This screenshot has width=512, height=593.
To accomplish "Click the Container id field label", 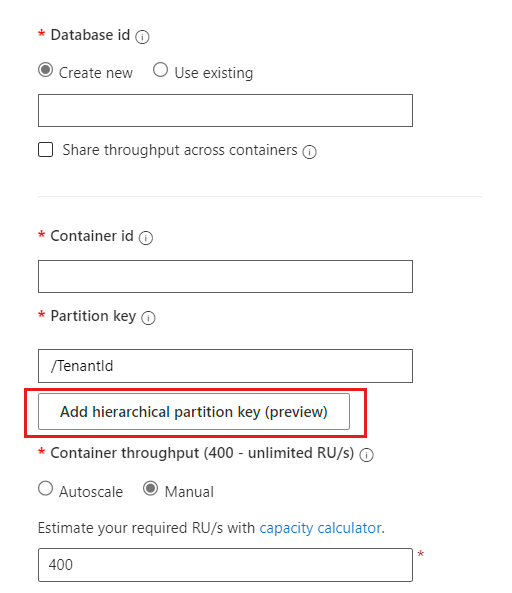I will tap(92, 236).
